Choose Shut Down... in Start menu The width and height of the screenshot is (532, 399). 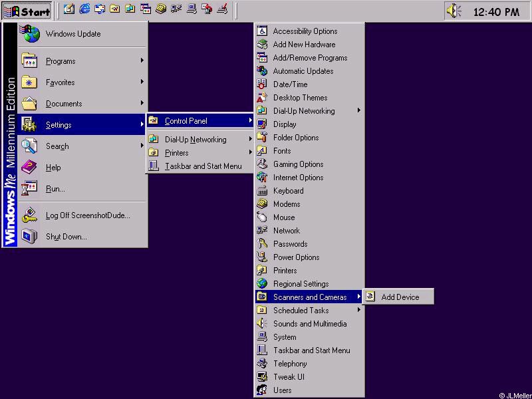(82, 237)
